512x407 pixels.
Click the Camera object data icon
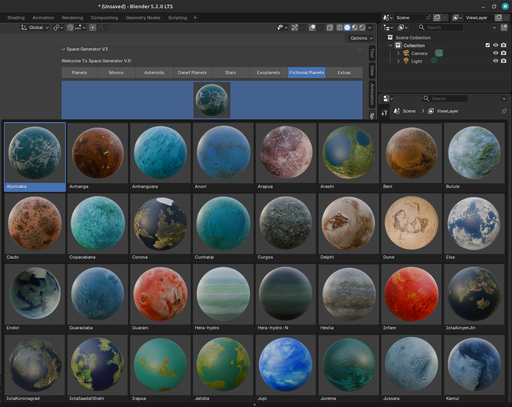tap(439, 53)
